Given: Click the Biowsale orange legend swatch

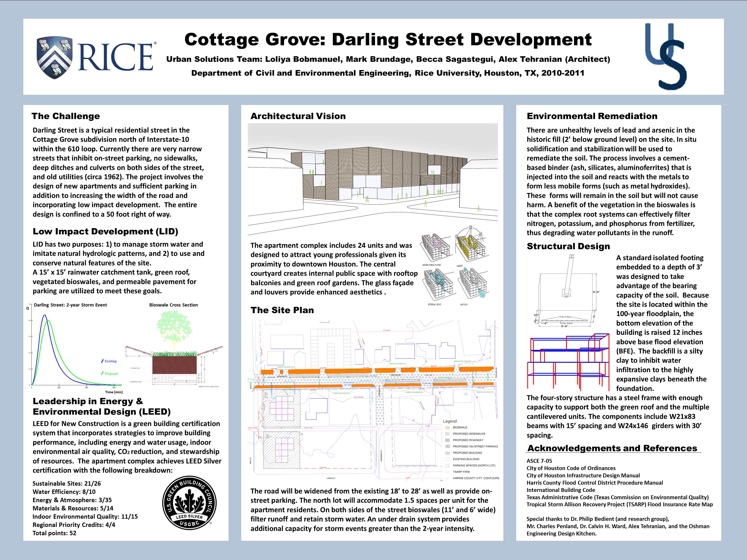Looking at the screenshot, I should 447,427.
